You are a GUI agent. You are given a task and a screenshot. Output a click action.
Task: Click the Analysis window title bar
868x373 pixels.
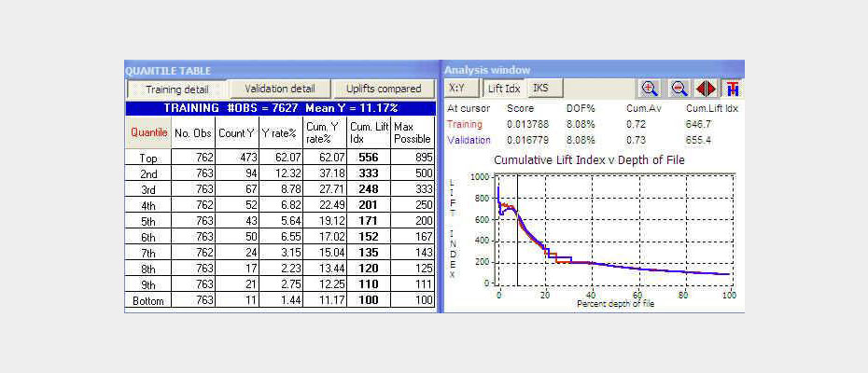click(594, 70)
